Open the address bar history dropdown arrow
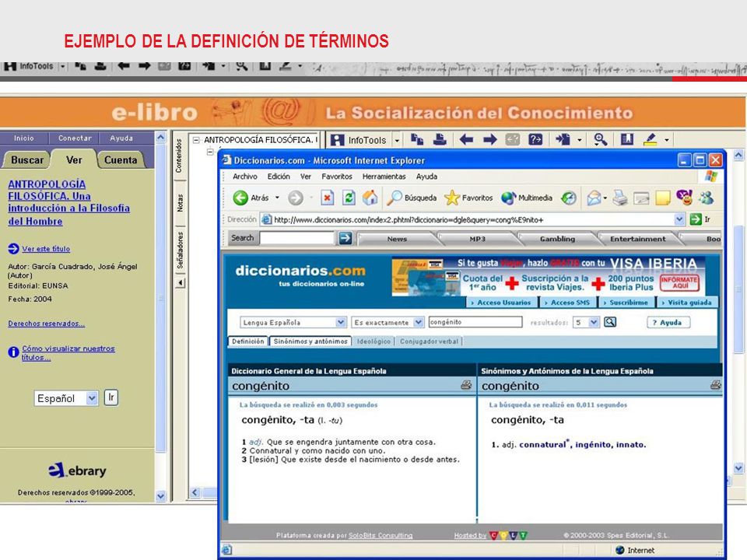Image resolution: width=747 pixels, height=560 pixels. click(679, 219)
